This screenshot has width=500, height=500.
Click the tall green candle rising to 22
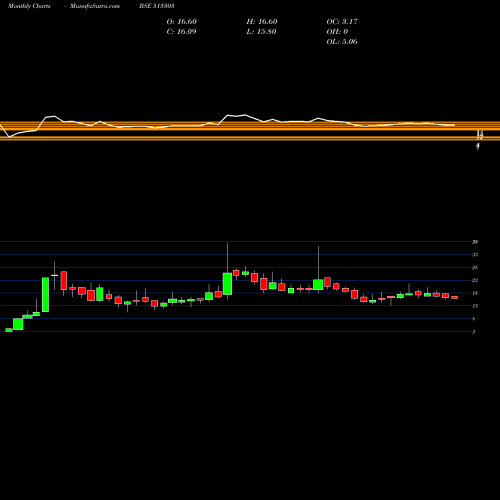pyautogui.click(x=45, y=295)
